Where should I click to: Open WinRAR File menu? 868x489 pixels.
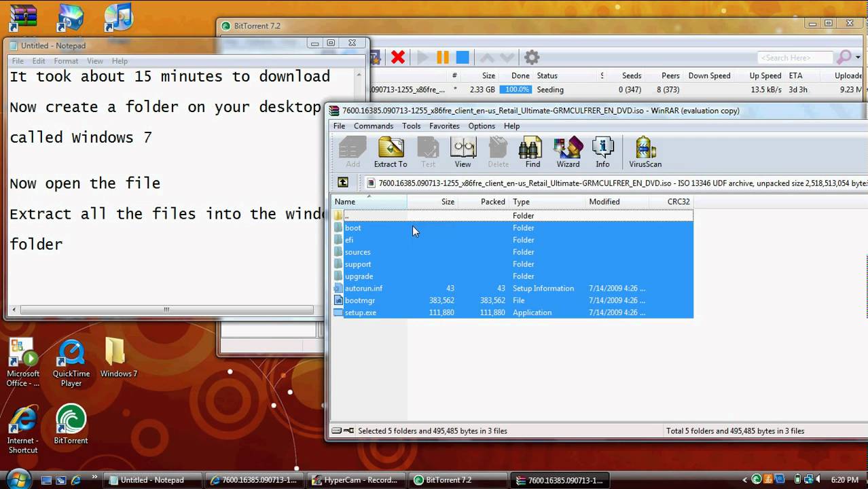coord(339,126)
